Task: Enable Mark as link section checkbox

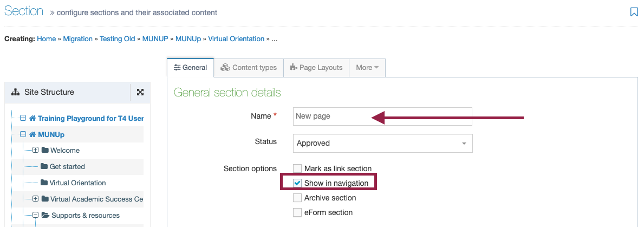Action: click(297, 168)
